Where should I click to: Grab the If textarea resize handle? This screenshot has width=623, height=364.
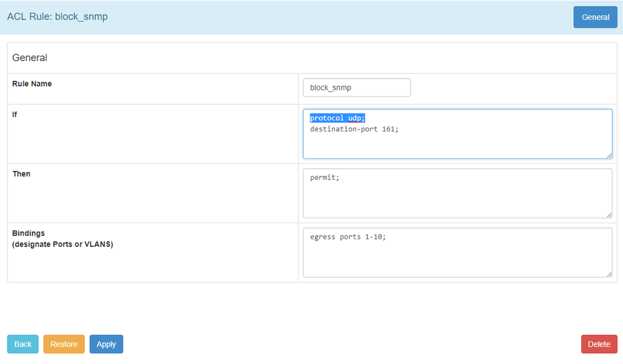click(609, 155)
